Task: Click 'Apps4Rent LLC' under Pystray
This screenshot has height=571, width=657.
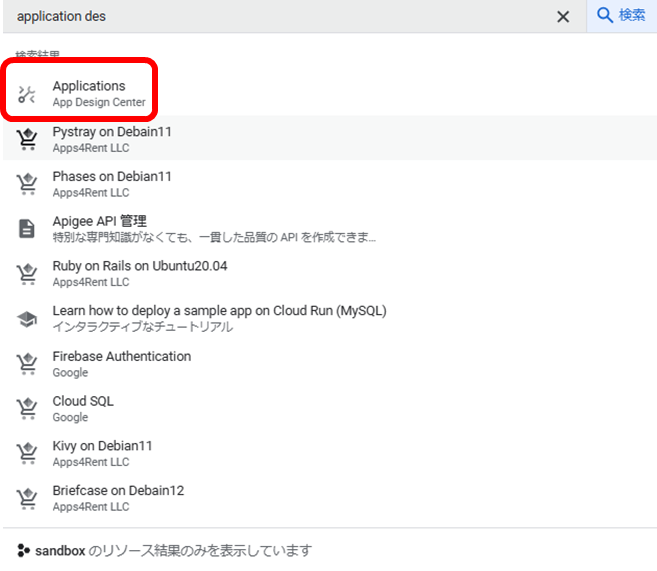Action: (91, 148)
